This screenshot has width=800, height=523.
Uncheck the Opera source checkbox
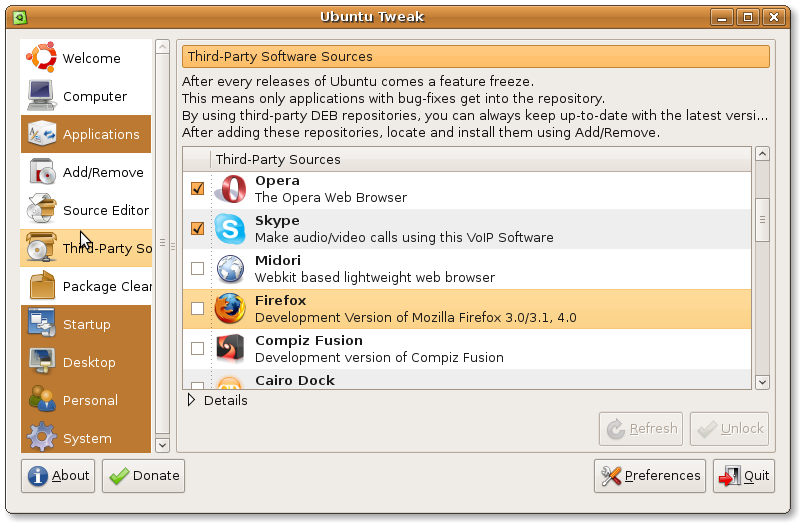197,188
